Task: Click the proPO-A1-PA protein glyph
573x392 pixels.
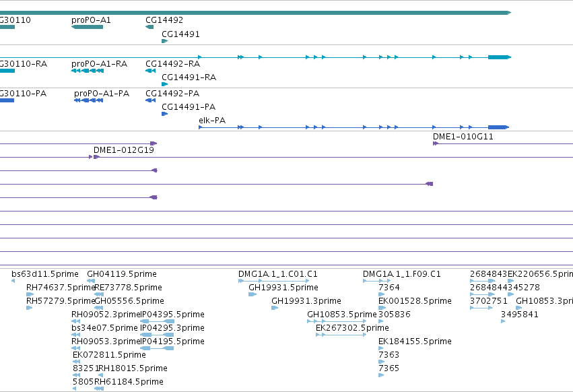Action: click(88, 100)
